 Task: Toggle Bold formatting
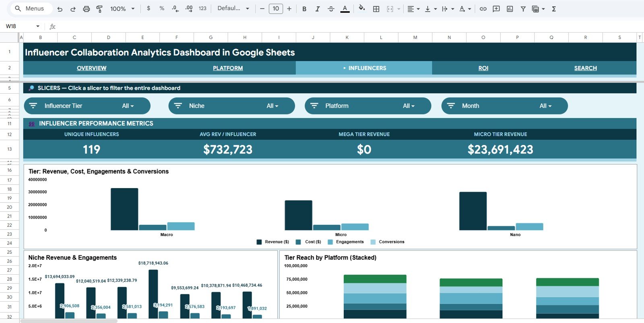coord(304,9)
